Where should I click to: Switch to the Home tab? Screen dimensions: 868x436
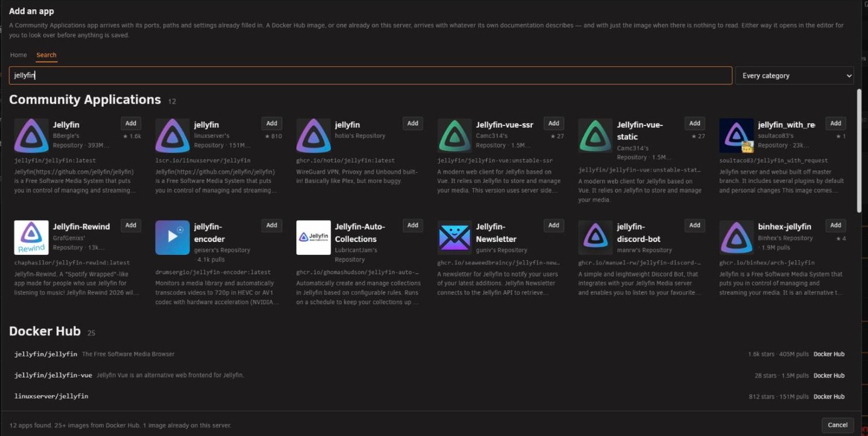(x=18, y=55)
